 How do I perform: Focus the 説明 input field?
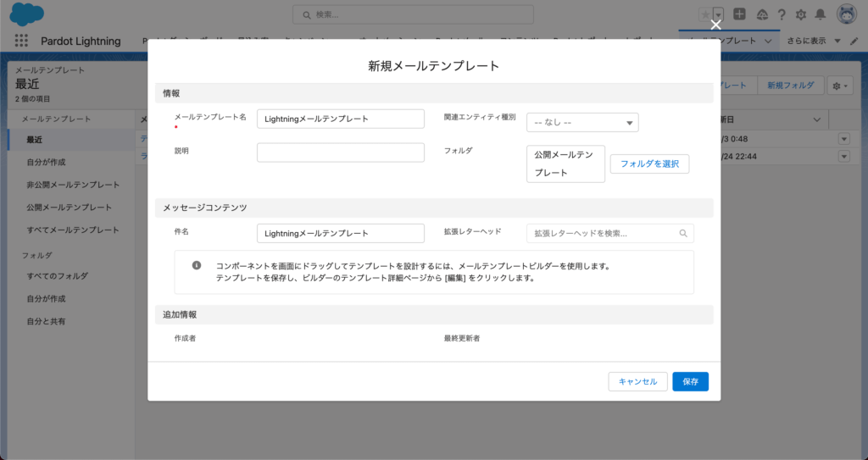tap(341, 152)
